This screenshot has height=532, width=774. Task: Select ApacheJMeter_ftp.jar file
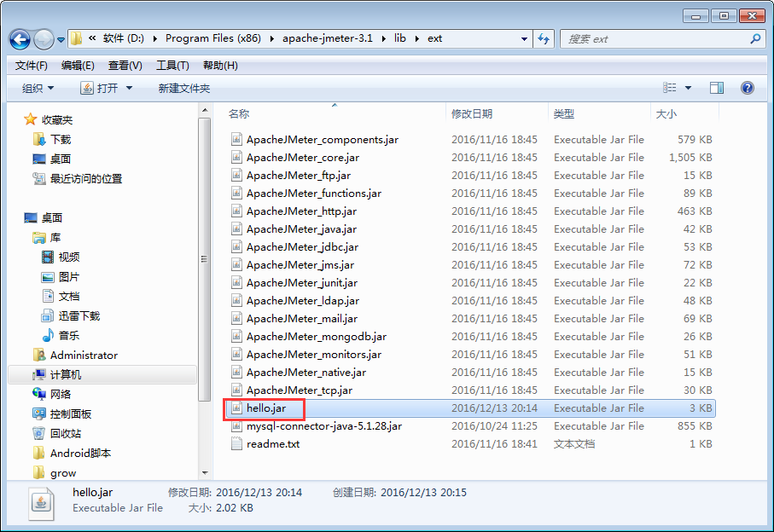pyautogui.click(x=299, y=176)
